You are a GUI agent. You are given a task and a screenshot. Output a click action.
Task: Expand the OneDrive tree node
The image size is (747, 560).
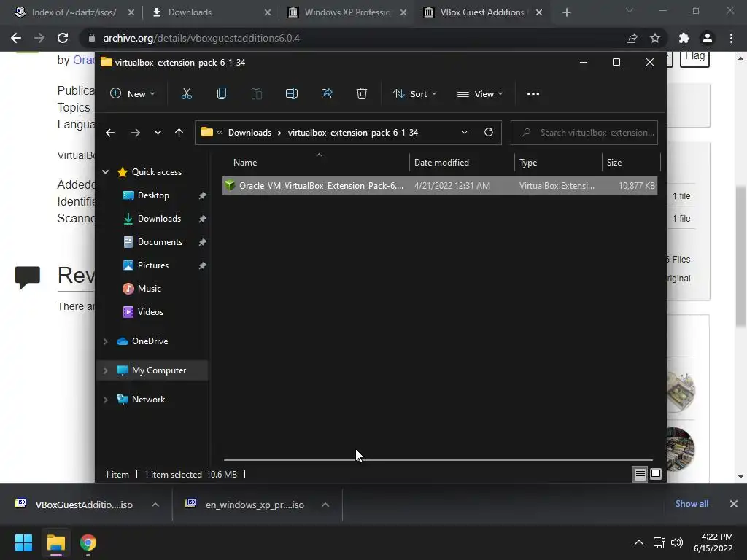(x=105, y=341)
